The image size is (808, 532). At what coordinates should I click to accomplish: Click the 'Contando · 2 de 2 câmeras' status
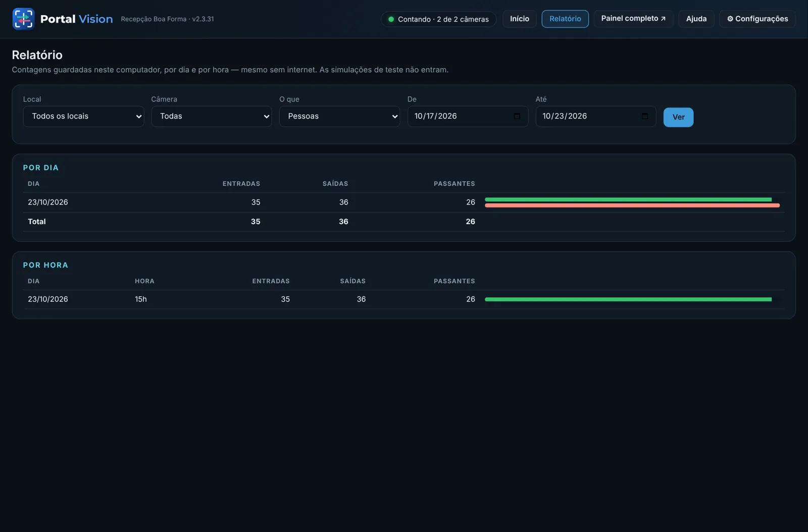tap(438, 19)
